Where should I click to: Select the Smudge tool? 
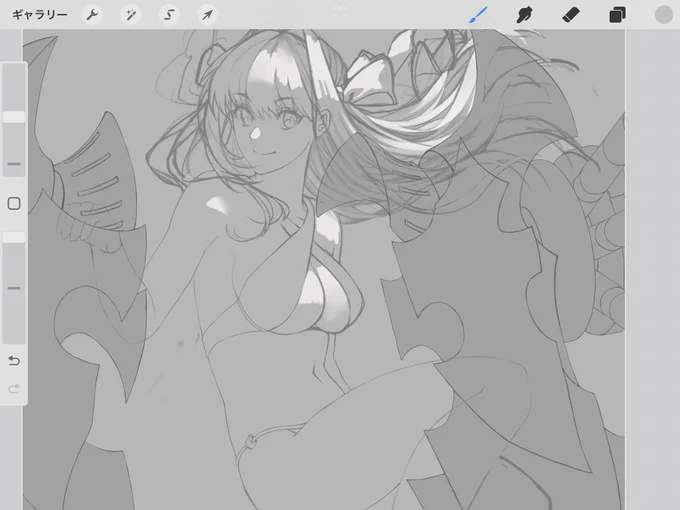525,15
